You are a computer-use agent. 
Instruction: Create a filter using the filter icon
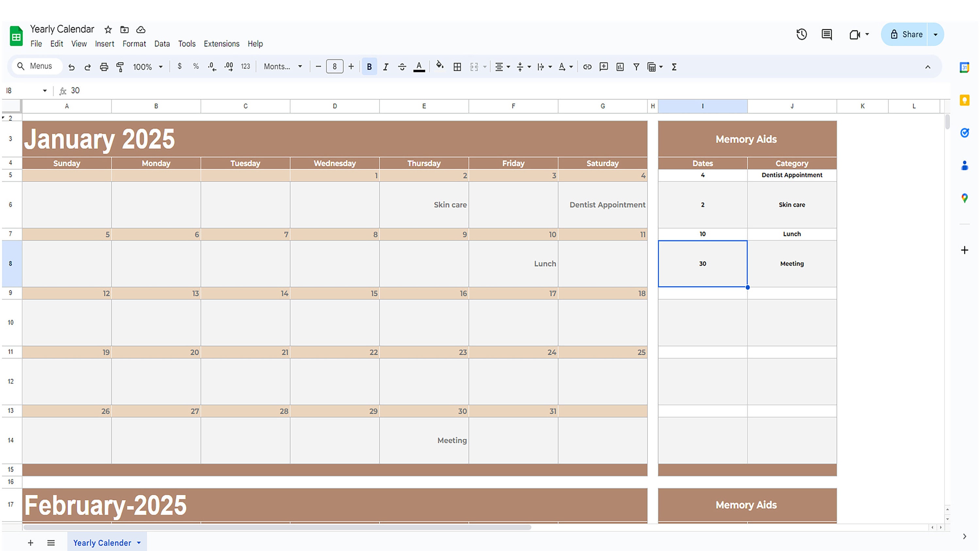[636, 67]
